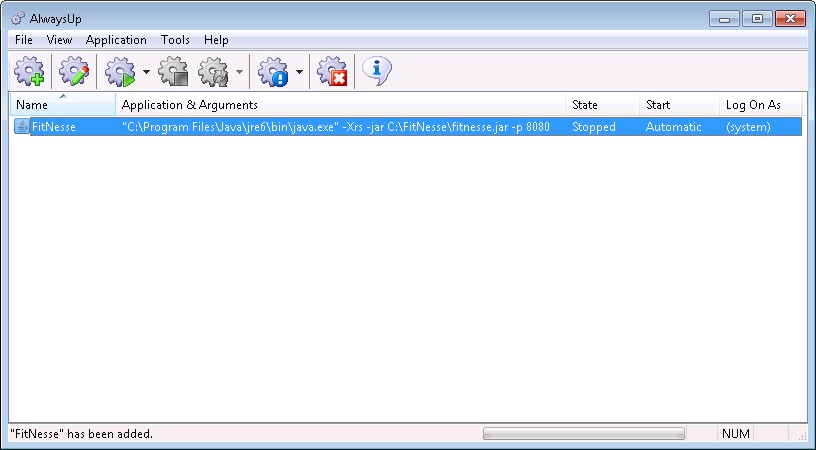Sort by the Start column header
This screenshot has height=450, width=816.
click(x=680, y=105)
